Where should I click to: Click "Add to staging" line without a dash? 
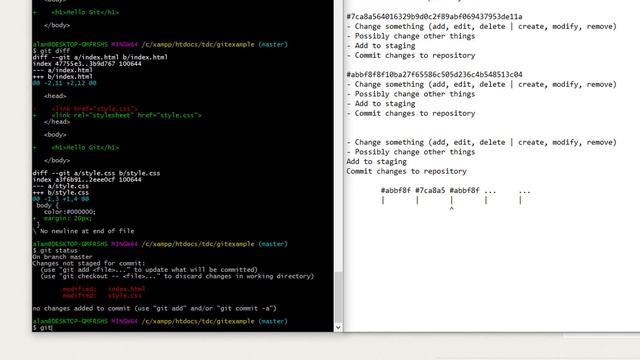coord(376,162)
